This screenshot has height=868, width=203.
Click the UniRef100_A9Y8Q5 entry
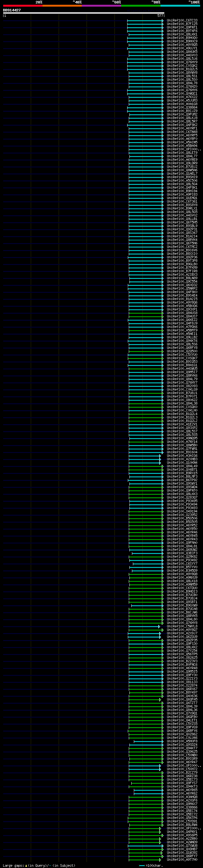(x=182, y=45)
